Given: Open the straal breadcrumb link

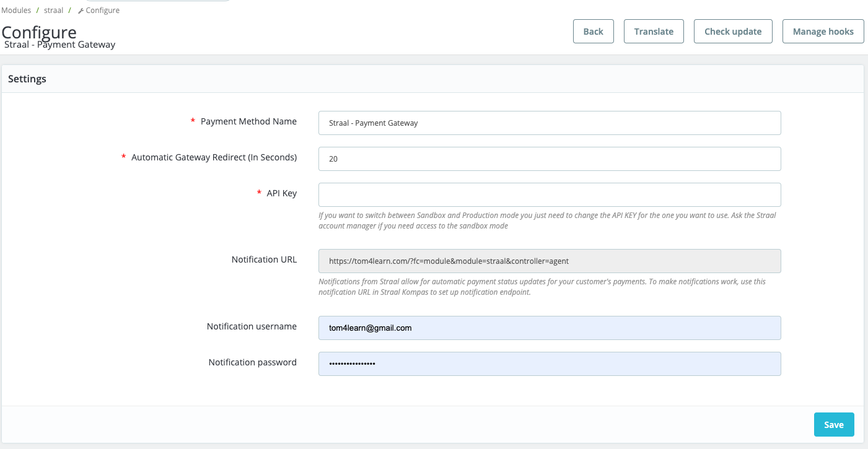Looking at the screenshot, I should click(x=53, y=11).
